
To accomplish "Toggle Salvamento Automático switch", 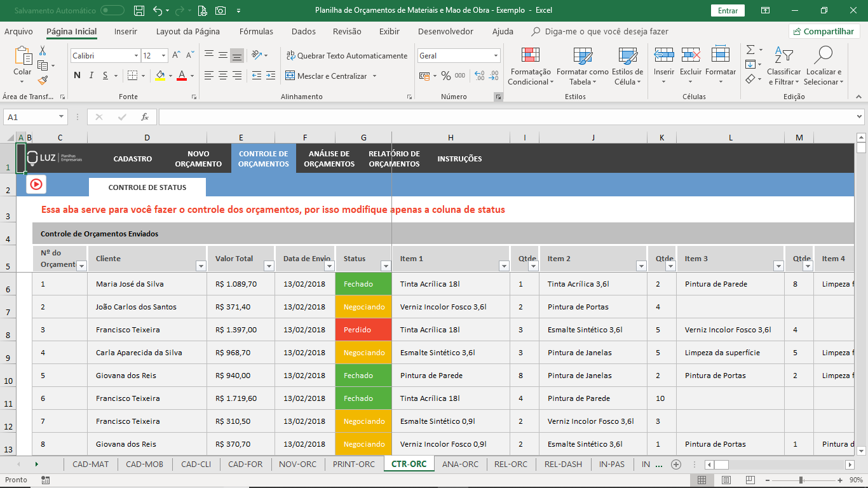I will click(112, 11).
